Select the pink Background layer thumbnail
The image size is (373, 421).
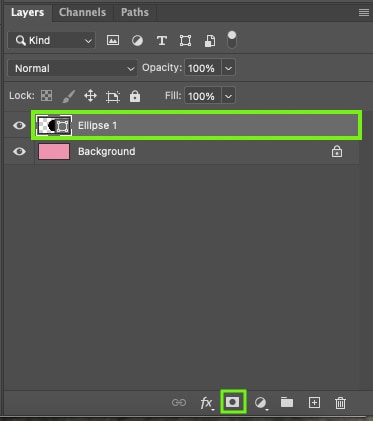tap(54, 151)
